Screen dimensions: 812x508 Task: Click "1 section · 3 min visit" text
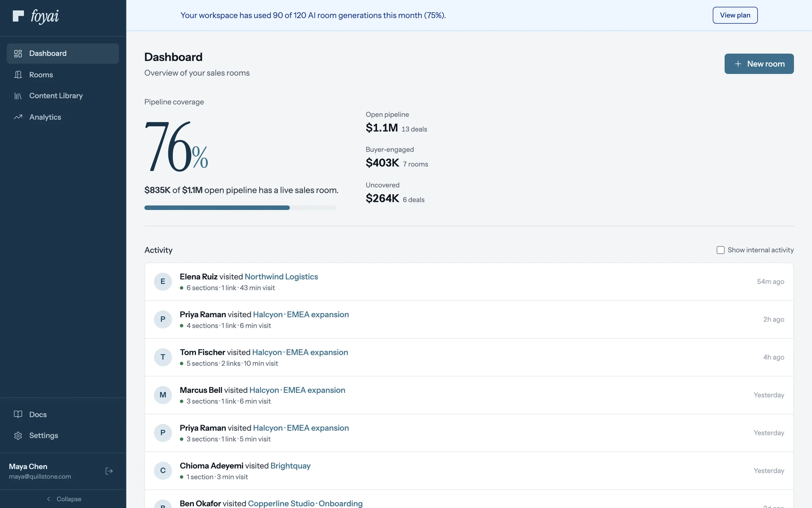(x=217, y=477)
